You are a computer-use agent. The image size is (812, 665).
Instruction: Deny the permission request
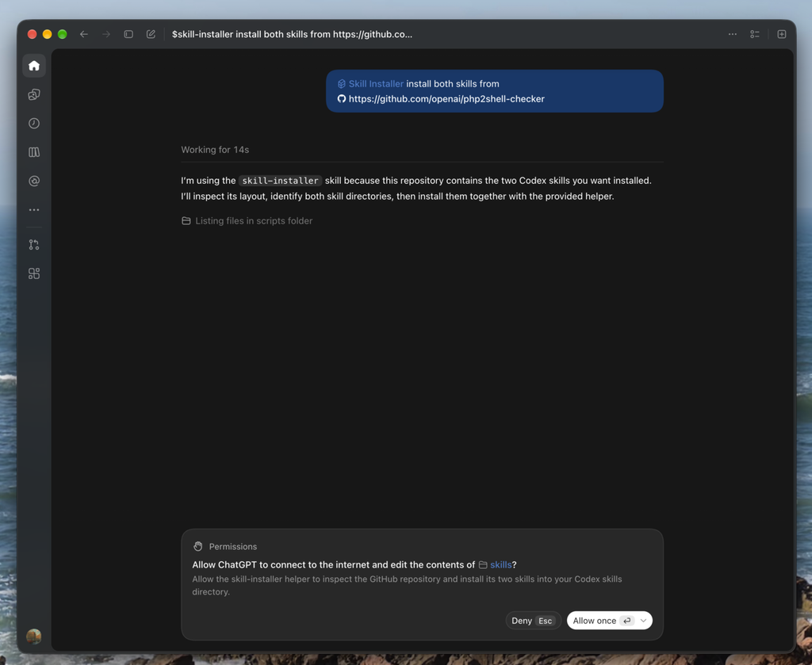coord(533,621)
